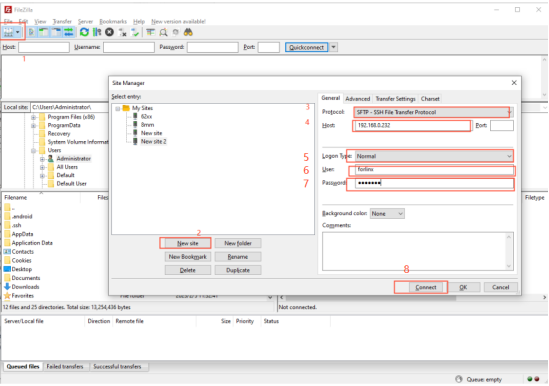
Task: Switch to the Successful transfers tab
Action: click(x=117, y=366)
